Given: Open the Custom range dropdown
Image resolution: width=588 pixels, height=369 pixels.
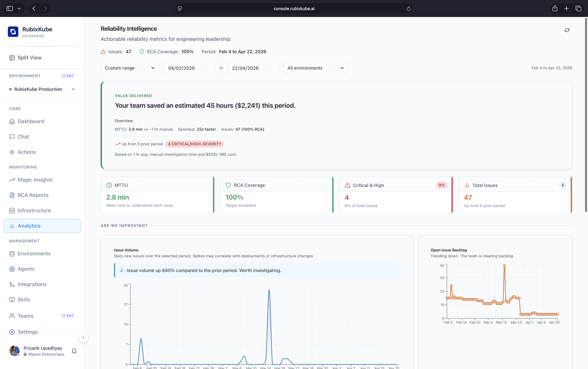Looking at the screenshot, I should tap(130, 68).
